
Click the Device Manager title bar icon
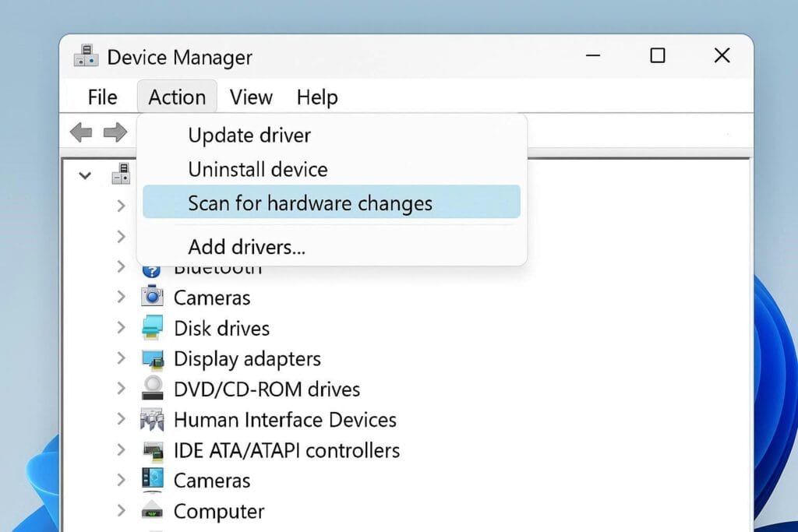pos(86,57)
